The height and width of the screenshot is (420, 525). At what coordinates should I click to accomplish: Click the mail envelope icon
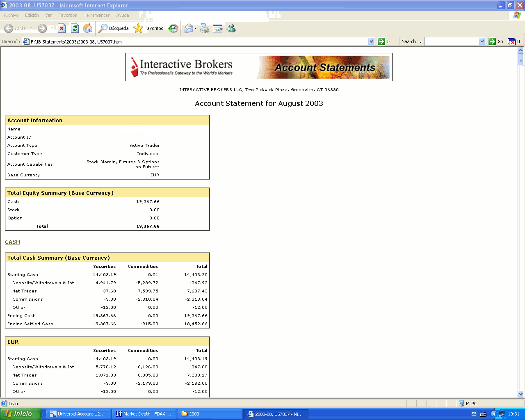[188, 28]
